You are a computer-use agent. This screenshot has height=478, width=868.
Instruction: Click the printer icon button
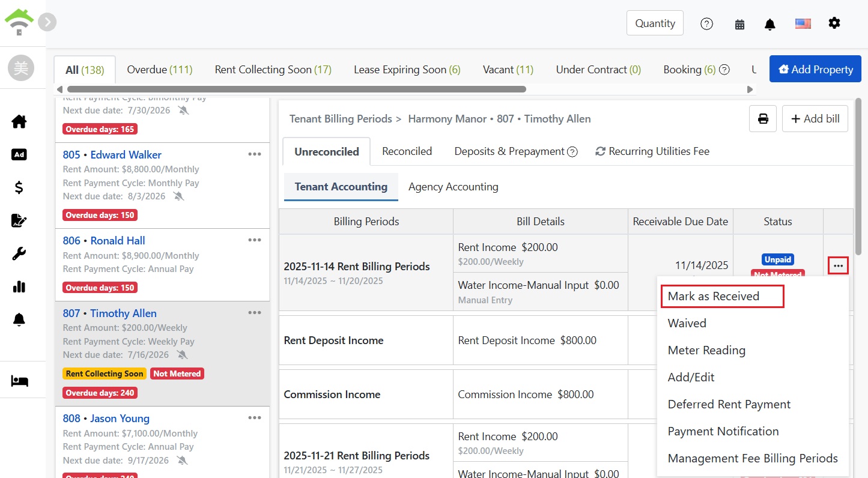pyautogui.click(x=763, y=118)
